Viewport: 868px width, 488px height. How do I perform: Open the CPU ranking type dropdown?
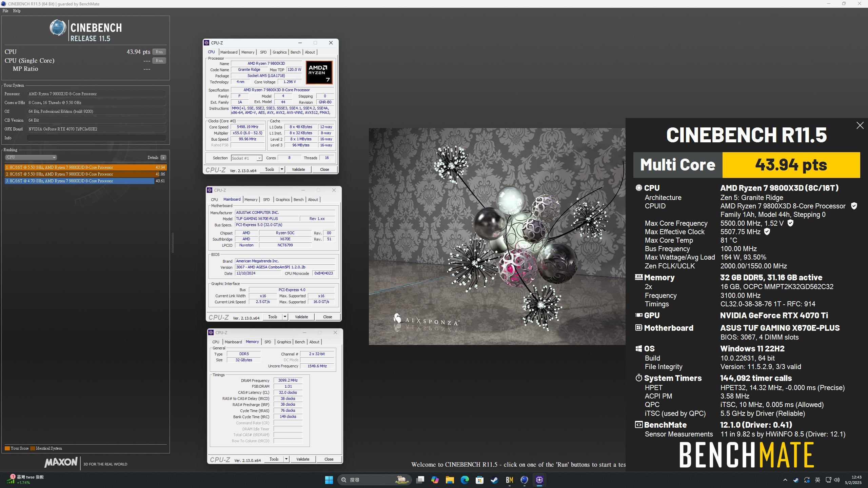(x=31, y=157)
